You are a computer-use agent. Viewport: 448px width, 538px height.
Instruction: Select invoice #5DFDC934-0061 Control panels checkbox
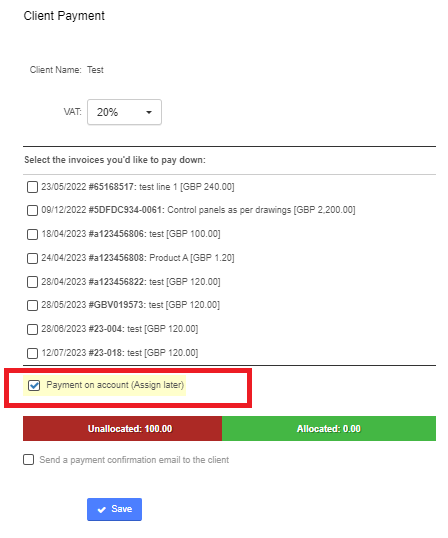pos(32,210)
